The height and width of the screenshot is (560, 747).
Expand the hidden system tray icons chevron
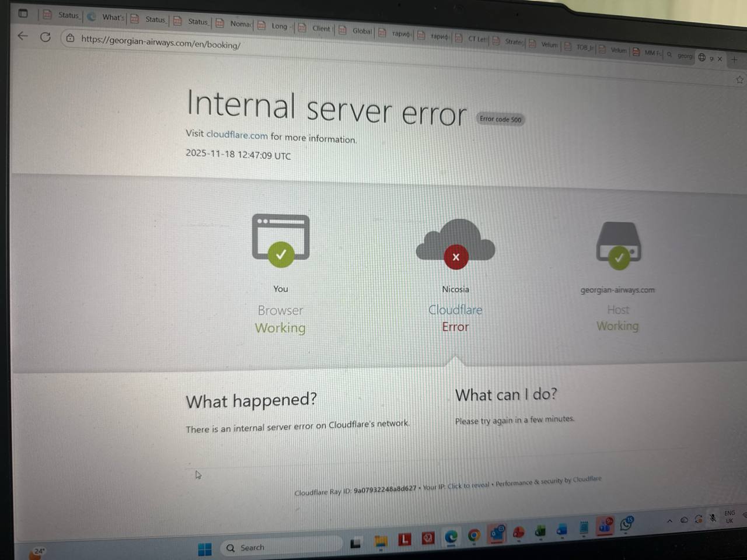click(669, 521)
